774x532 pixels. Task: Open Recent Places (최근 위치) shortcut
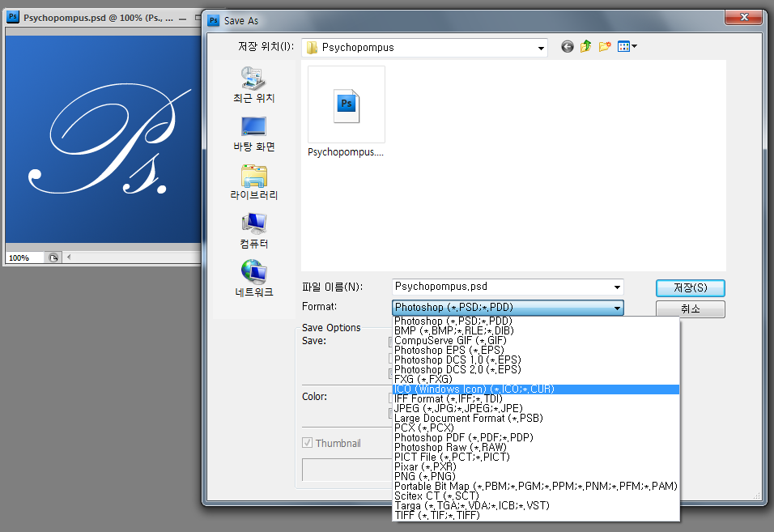click(x=253, y=85)
